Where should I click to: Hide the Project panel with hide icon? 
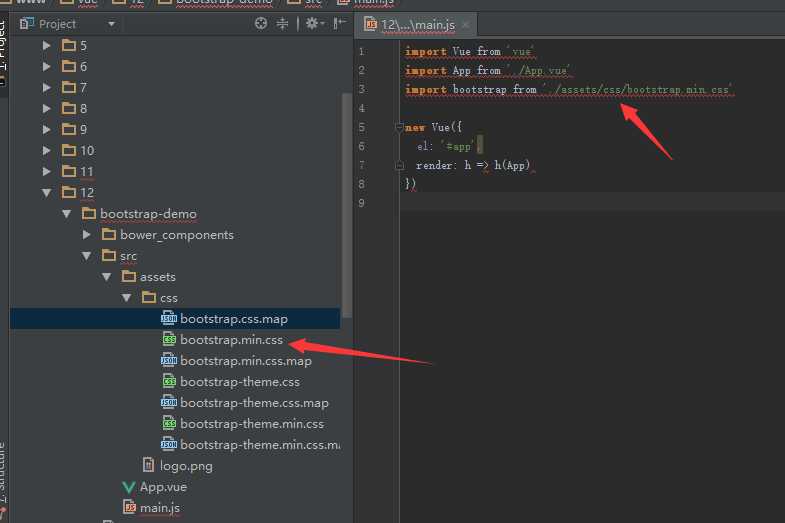339,24
